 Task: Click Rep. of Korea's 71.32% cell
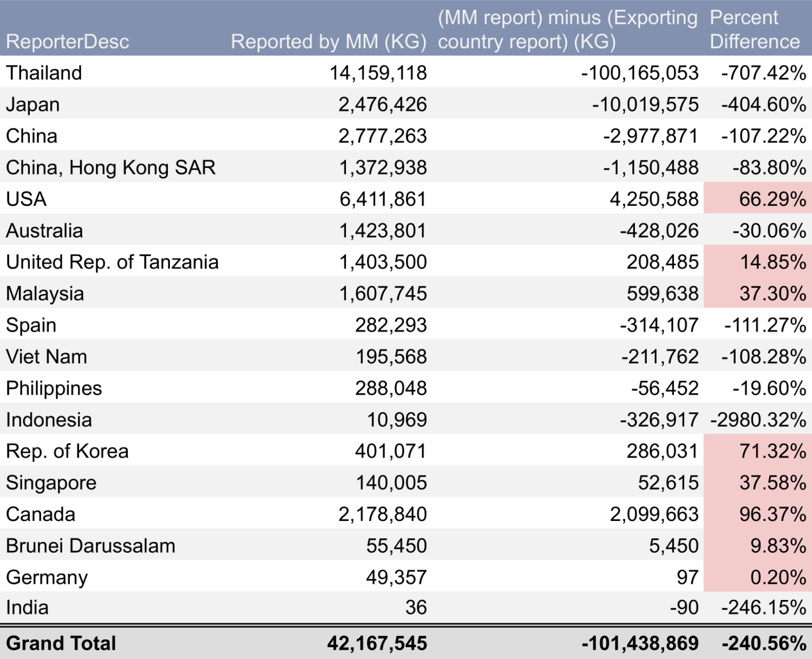point(772,451)
